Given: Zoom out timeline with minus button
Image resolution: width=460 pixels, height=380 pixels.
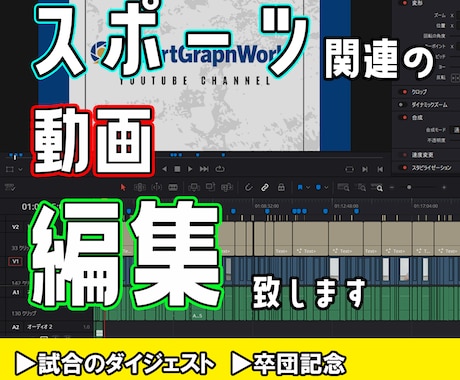Looking at the screenshot, I should 392,187.
